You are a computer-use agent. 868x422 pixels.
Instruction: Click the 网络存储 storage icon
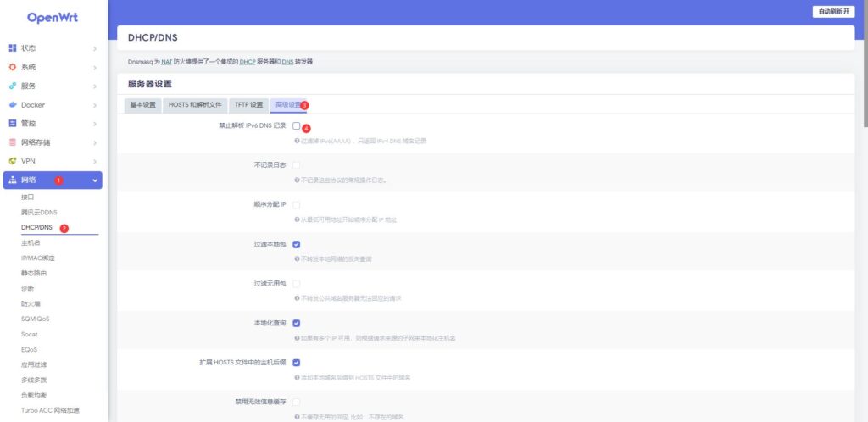13,142
